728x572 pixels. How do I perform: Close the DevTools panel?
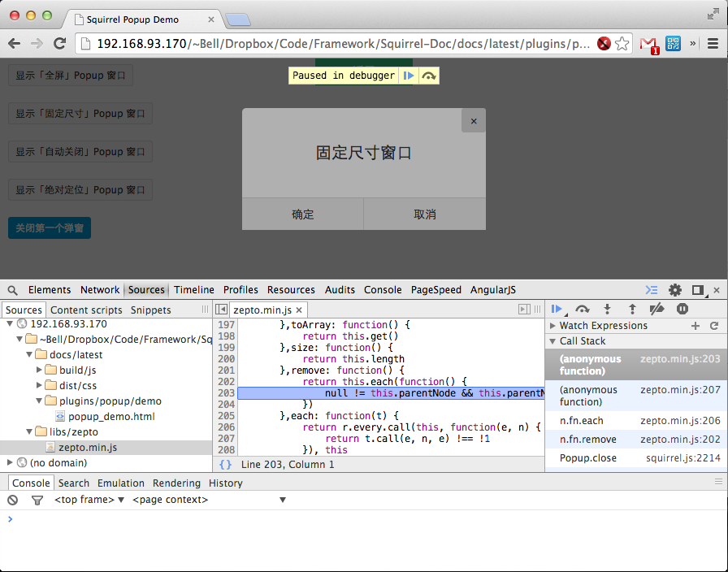point(717,290)
